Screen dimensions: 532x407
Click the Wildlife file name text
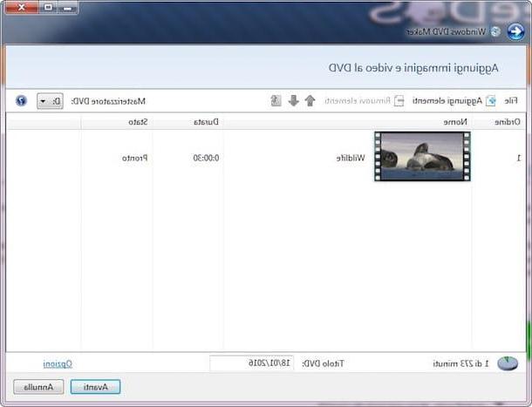pos(351,158)
